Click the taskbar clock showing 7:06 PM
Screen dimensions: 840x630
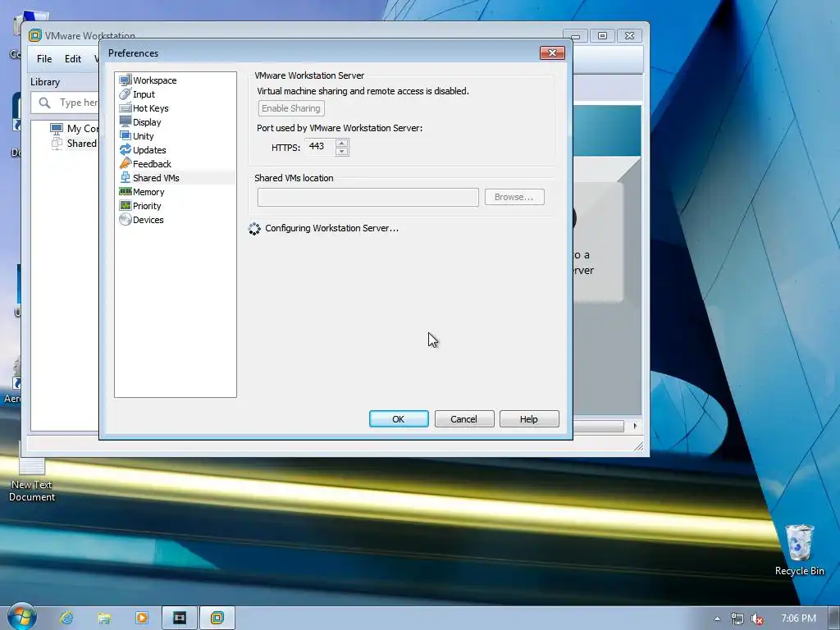pos(798,619)
